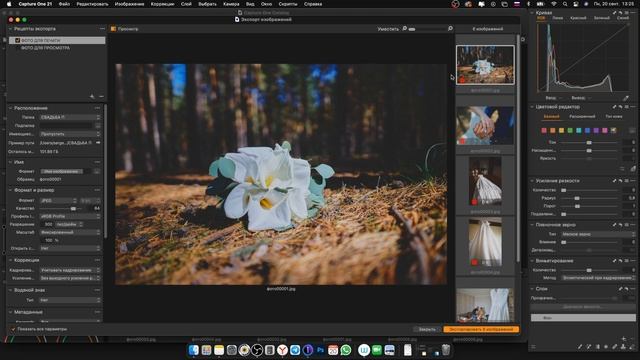
Task: Adjust Sharpening amount slider
Action: click(x=564, y=190)
